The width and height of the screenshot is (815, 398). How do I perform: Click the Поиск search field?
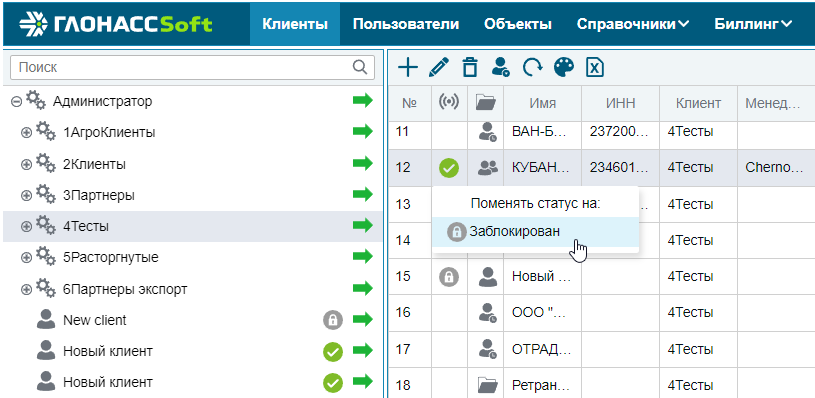pyautogui.click(x=192, y=67)
